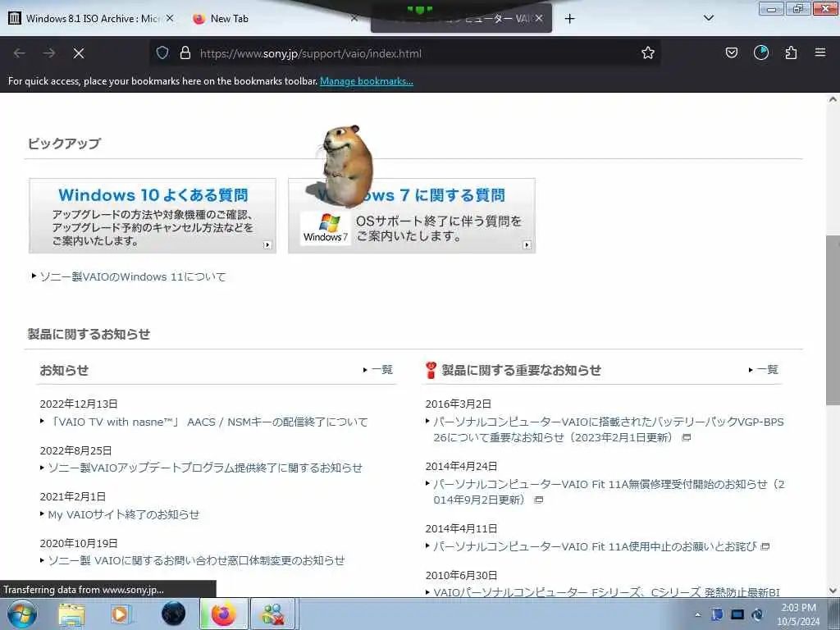This screenshot has width=840, height=630.
Task: Open the people icon taskbar app
Action: [273, 614]
